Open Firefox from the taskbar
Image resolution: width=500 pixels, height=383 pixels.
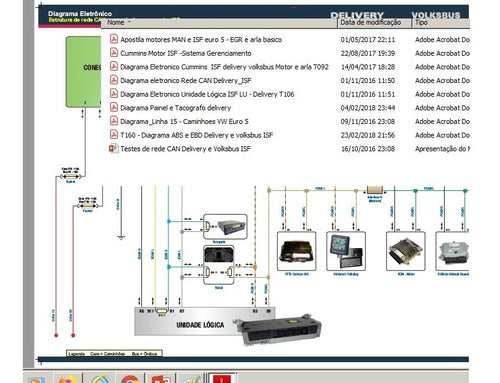[68, 379]
